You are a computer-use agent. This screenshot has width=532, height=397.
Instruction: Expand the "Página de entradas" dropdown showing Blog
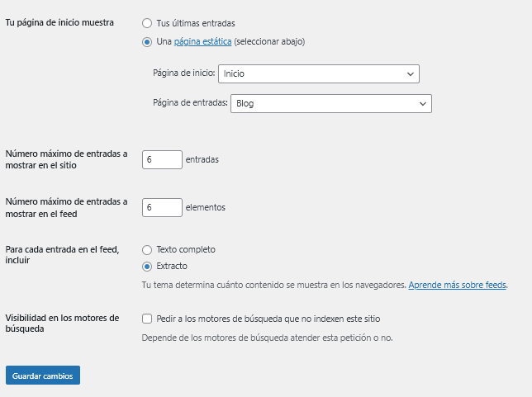[330, 103]
